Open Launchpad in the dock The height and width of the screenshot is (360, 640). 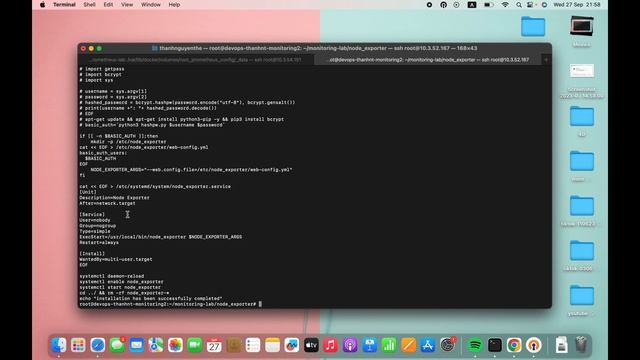click(78, 345)
